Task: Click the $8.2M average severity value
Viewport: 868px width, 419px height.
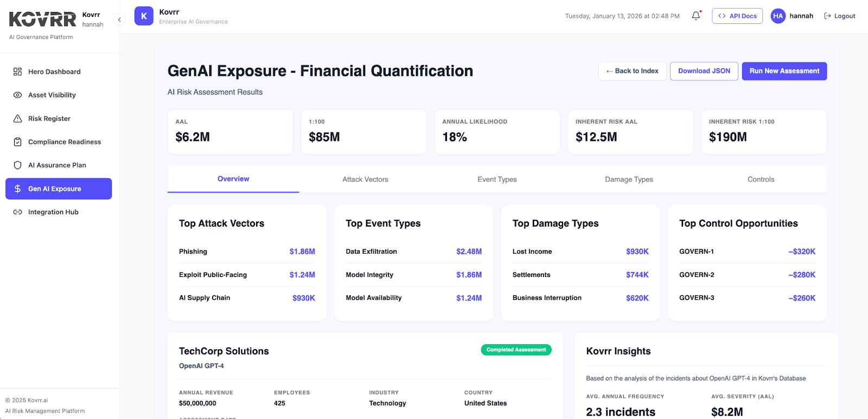Action: pyautogui.click(x=727, y=412)
